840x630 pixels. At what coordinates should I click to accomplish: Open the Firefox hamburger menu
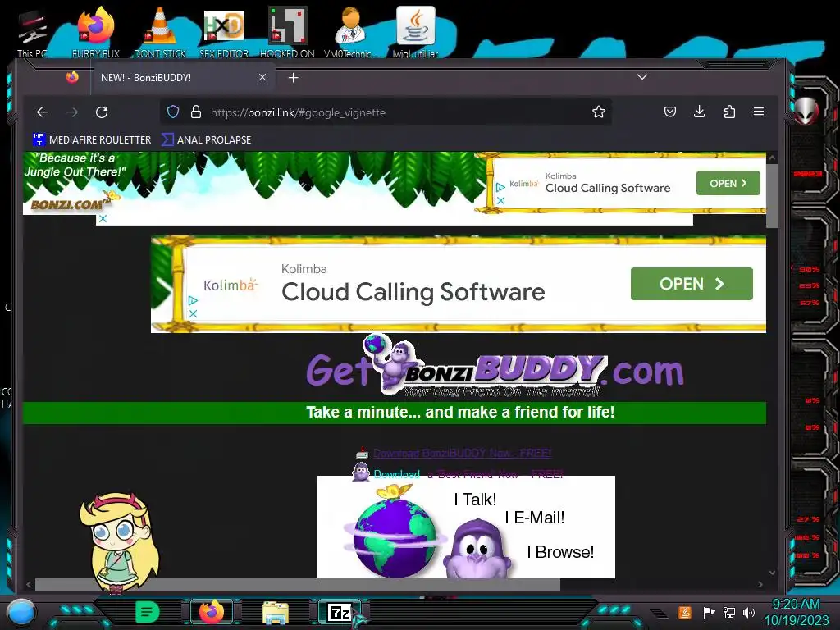point(759,112)
